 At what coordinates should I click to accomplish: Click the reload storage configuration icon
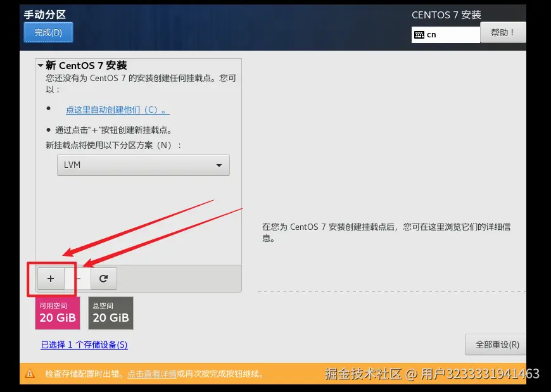pos(104,279)
